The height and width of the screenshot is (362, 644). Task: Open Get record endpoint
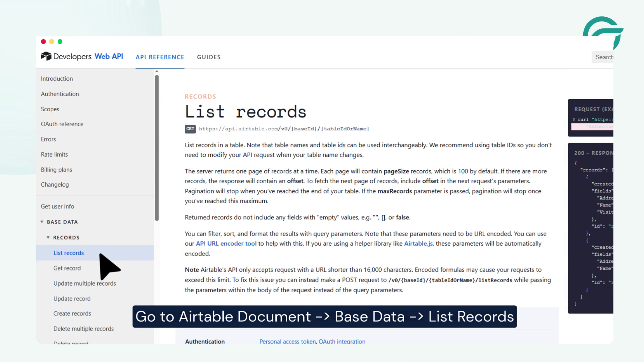click(67, 268)
